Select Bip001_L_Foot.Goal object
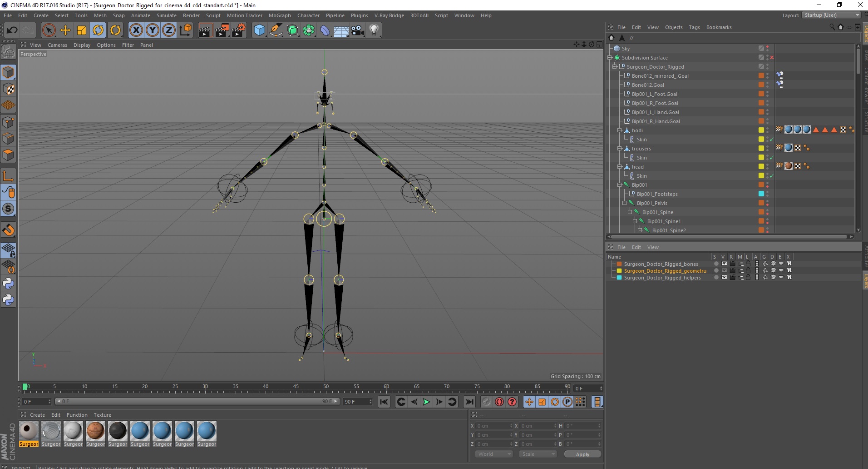This screenshot has width=868, height=469. 654,94
